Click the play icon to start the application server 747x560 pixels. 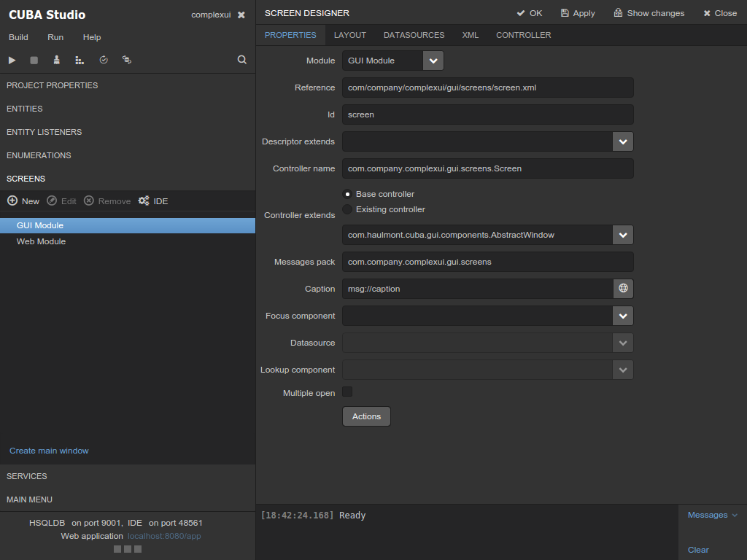12,60
